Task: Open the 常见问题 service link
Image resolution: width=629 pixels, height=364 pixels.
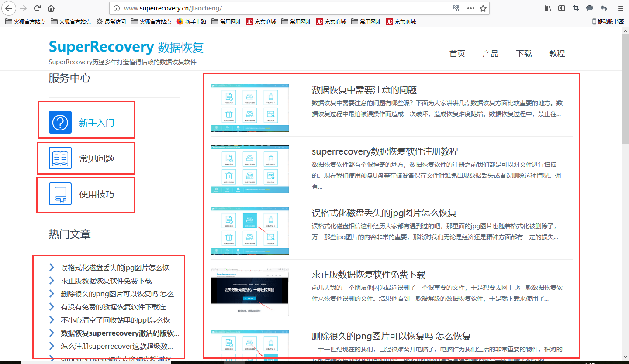Action: click(97, 158)
